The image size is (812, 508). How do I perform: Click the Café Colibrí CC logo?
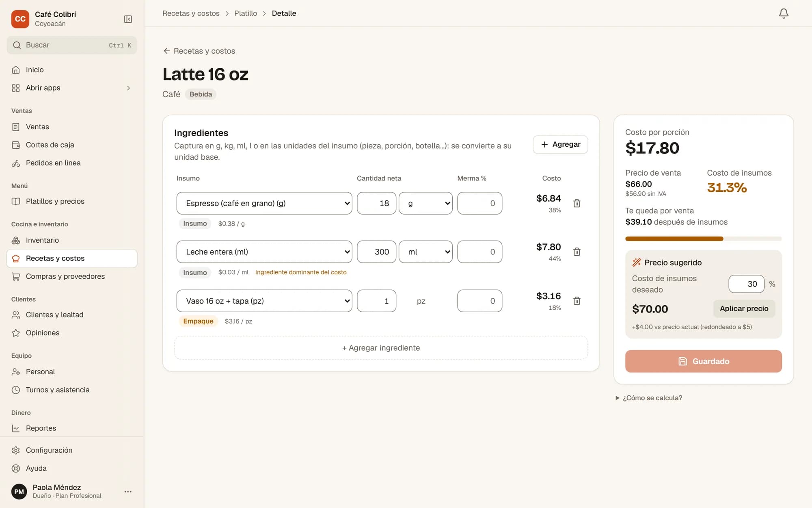point(20,19)
